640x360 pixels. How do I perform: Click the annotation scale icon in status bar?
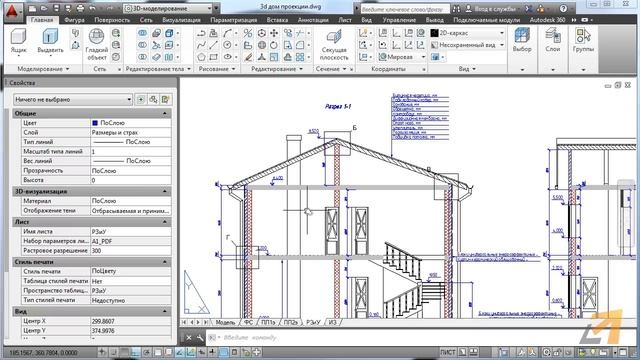522,352
